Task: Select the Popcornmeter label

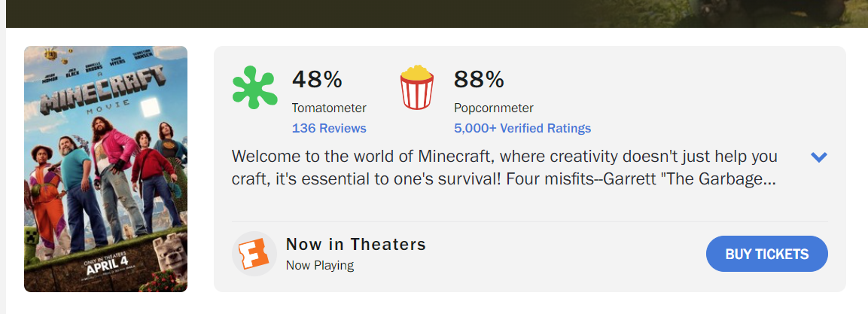Action: coord(493,108)
